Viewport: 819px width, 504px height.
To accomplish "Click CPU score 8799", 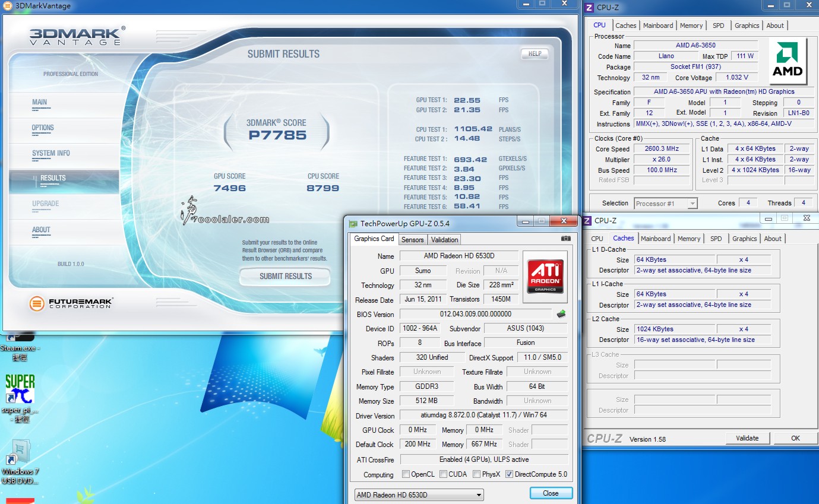I will (x=323, y=188).
